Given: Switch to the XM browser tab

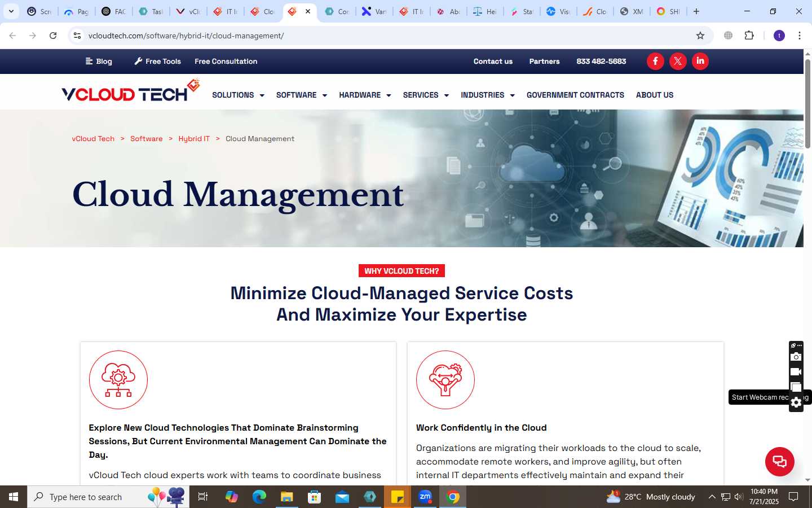Looking at the screenshot, I should (632, 11).
